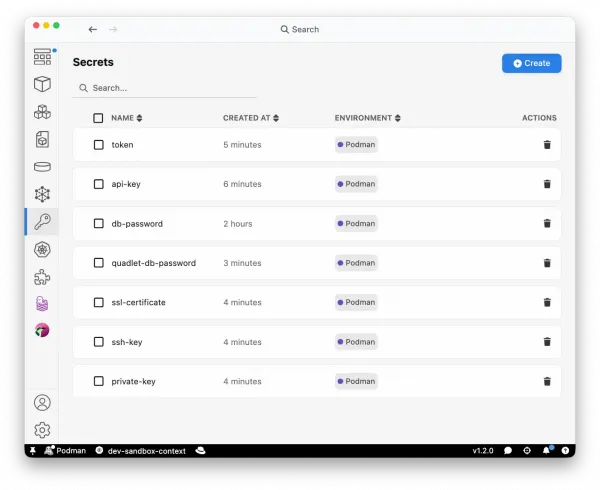Click dev-sandbox-context in status bar
Screen dimensions: 600x490
click(141, 451)
